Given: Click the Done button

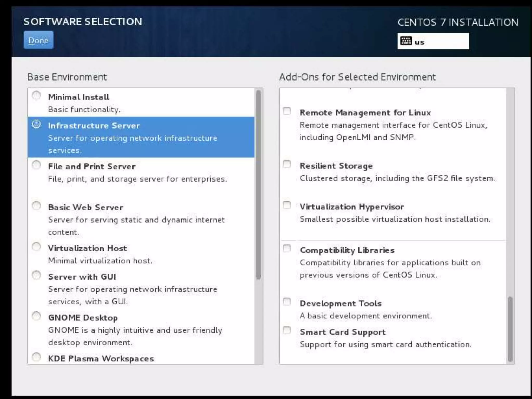Looking at the screenshot, I should tap(38, 40).
